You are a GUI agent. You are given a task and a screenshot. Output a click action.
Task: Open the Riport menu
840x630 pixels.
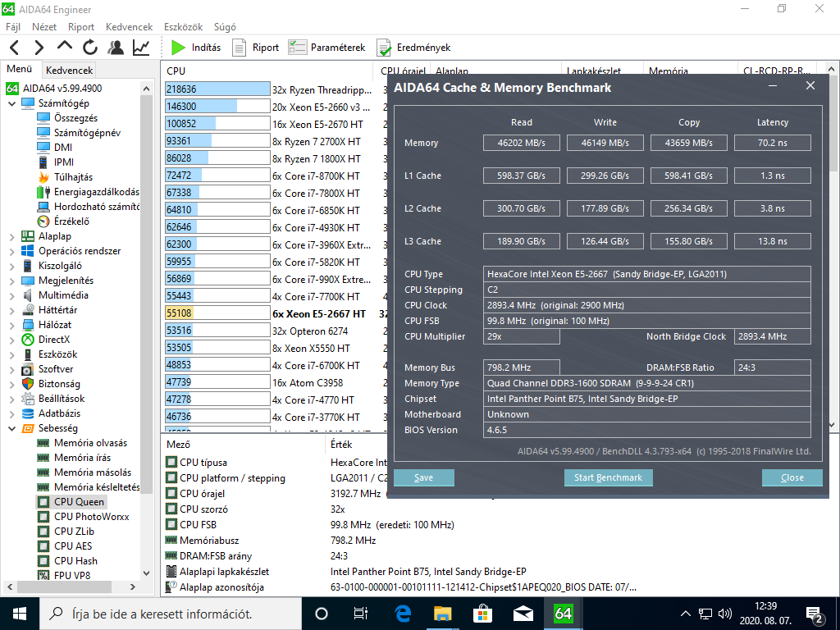[81, 27]
